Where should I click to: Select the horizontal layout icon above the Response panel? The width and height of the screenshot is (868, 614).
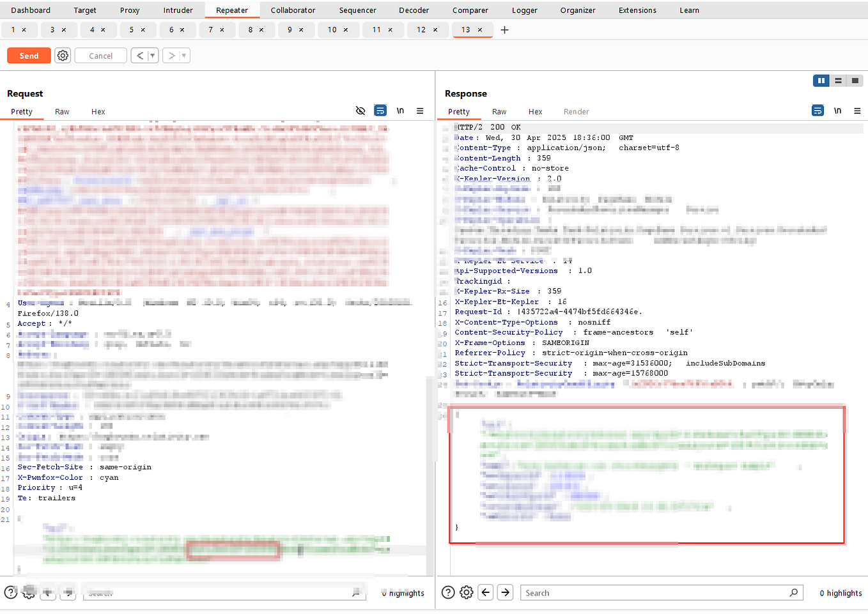click(x=838, y=81)
